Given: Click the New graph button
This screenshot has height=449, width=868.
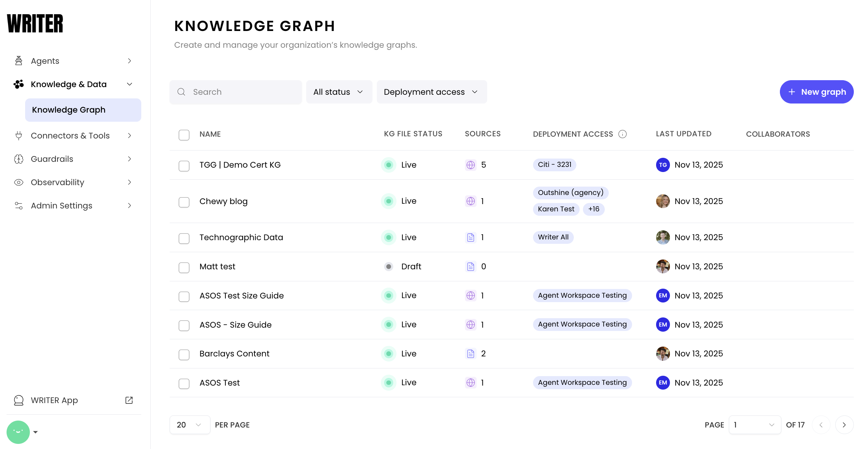Looking at the screenshot, I should pos(816,92).
